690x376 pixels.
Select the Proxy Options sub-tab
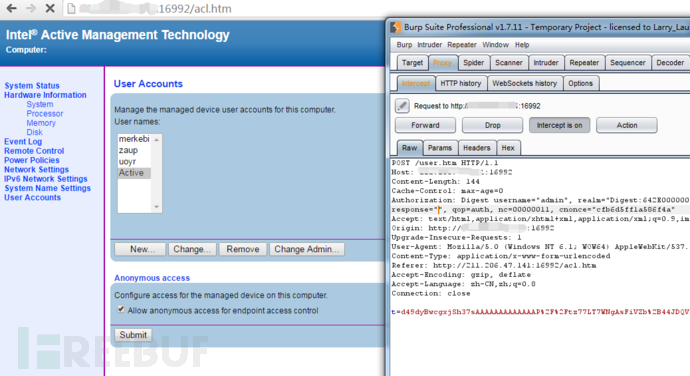pos(580,83)
